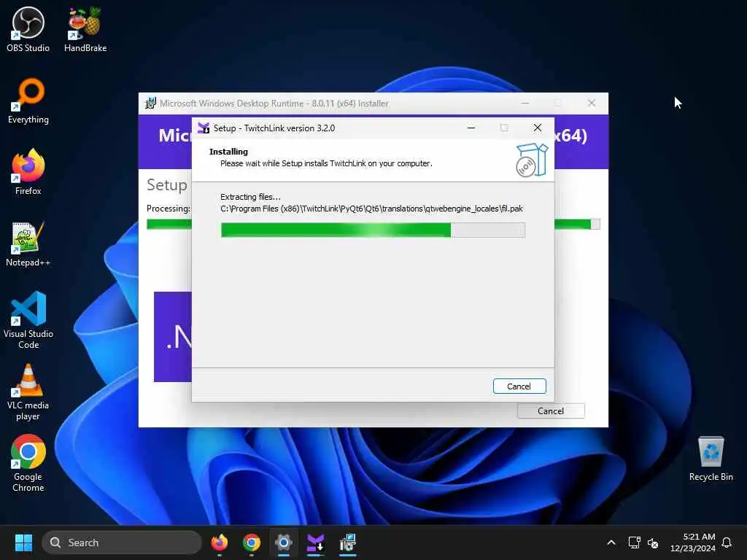The image size is (747, 560).
Task: Click the installer box-and-disc graphic
Action: [x=532, y=160]
